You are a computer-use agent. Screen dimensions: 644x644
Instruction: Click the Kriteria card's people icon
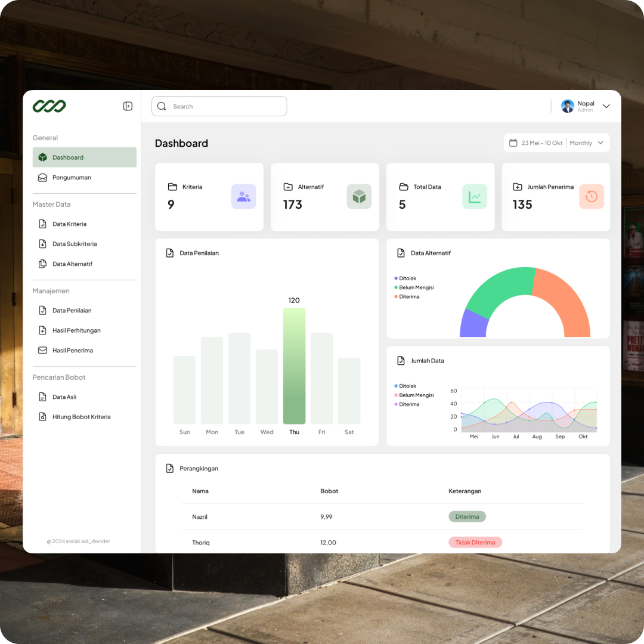point(243,197)
